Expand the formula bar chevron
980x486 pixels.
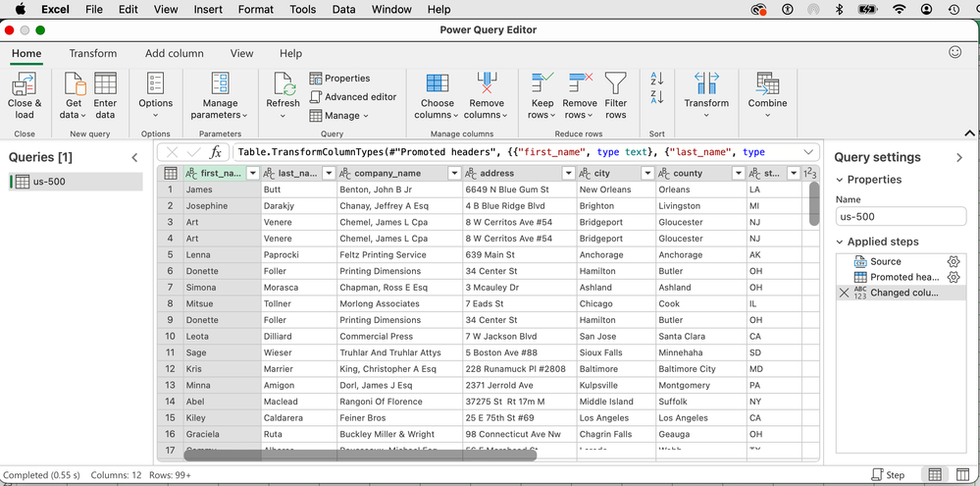tap(809, 152)
